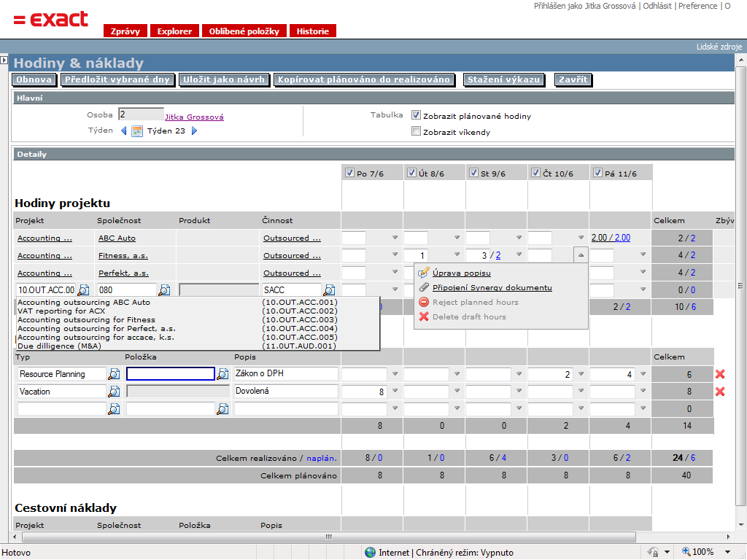The height and width of the screenshot is (560, 747).
Task: Click the vertical scrollbar down arrow
Action: [x=741, y=525]
